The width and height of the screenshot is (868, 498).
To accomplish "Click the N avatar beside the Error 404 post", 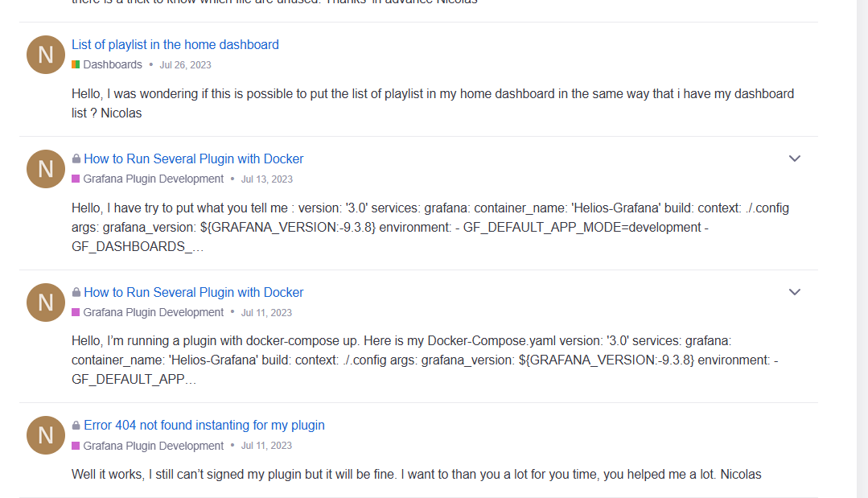I will click(x=46, y=435).
